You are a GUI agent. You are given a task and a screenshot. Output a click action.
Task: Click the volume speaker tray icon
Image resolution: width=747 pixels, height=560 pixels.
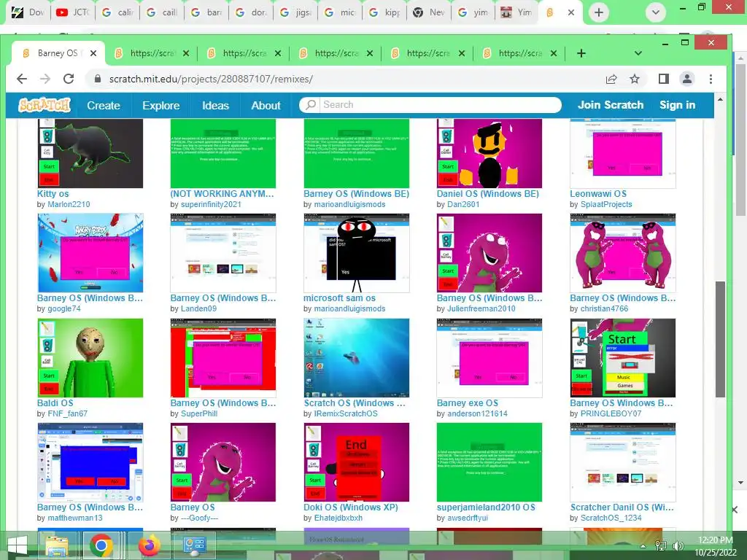[678, 545]
